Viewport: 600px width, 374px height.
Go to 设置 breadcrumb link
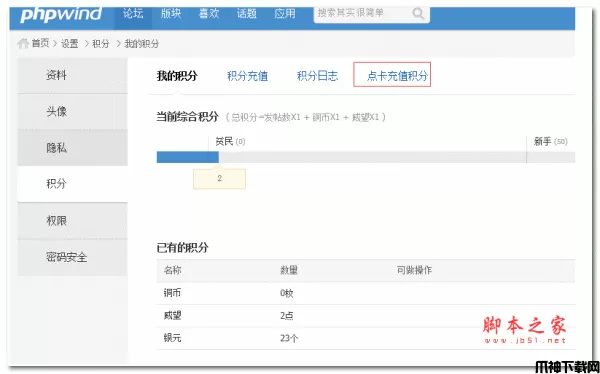click(x=70, y=44)
